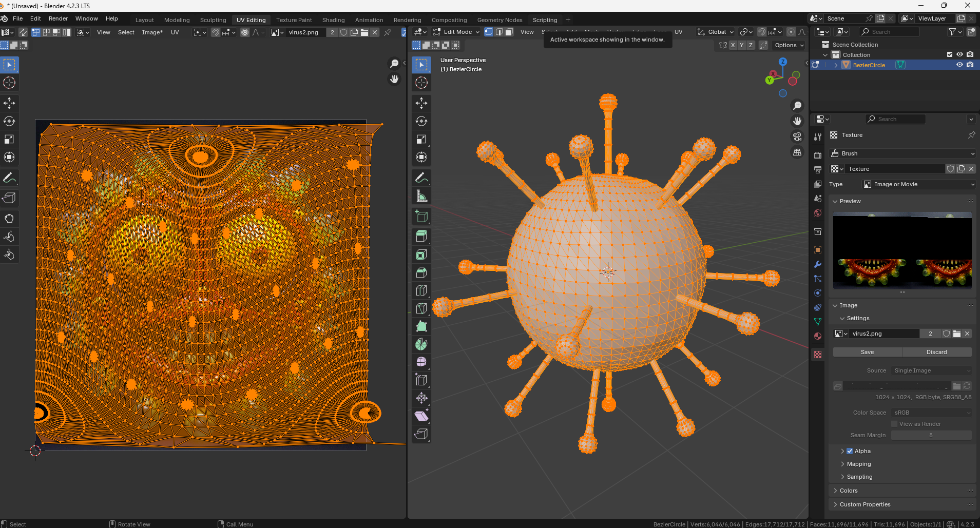Screen dimensions: 980x528
Task: Open the Color Space sRGB dropdown
Action: point(931,413)
